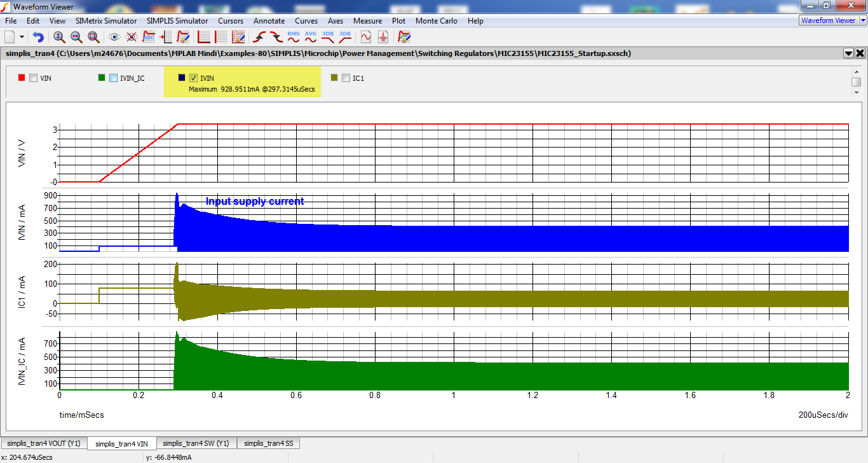
Task: Open the Edit menu
Action: click(34, 21)
